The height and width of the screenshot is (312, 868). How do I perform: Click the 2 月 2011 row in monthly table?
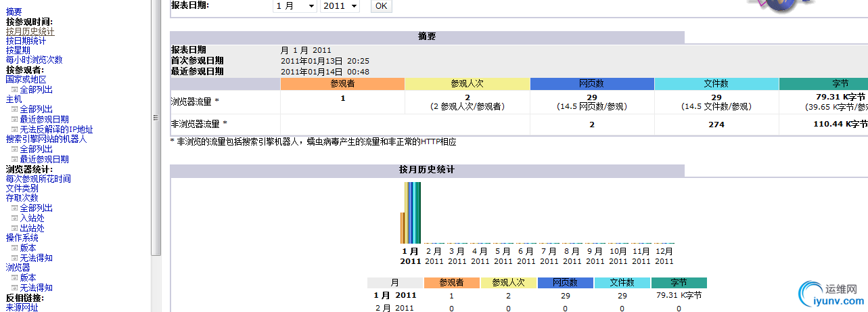point(537,308)
